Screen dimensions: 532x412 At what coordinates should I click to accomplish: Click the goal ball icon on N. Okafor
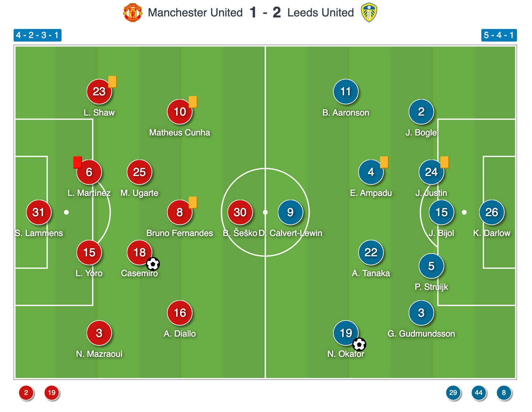(359, 345)
